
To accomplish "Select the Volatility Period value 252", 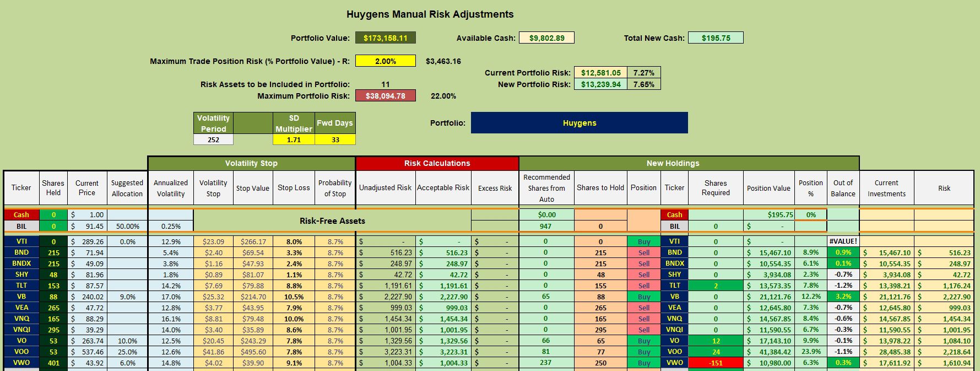I will tap(213, 139).
